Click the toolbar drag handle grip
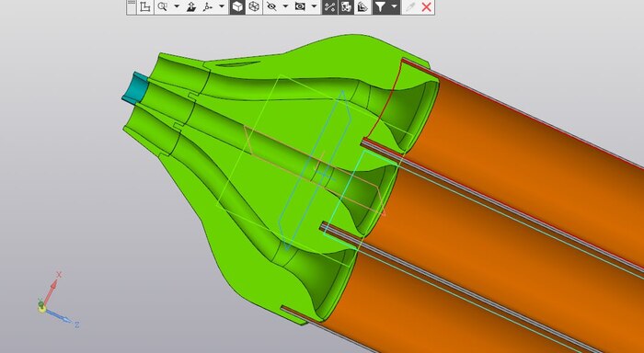 click(x=132, y=6)
